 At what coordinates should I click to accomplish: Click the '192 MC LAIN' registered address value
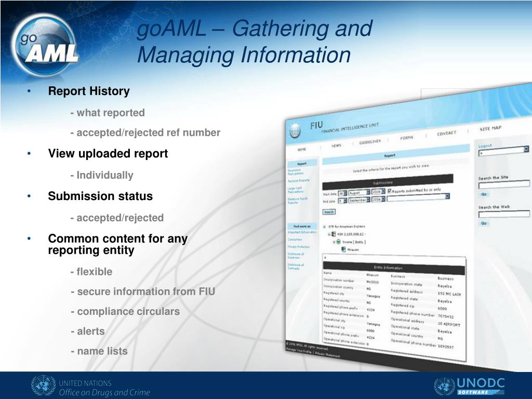[449, 294]
